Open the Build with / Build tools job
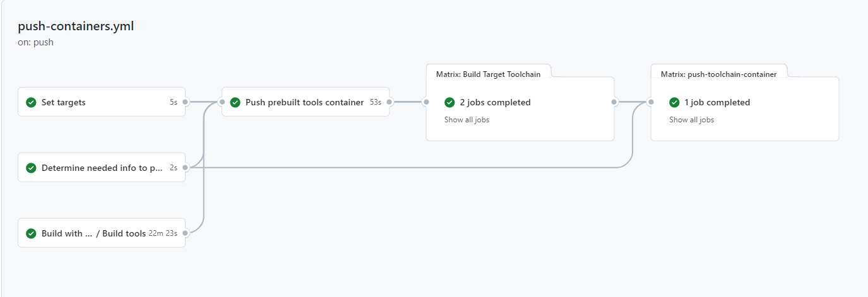868x297 pixels. pyautogui.click(x=102, y=233)
